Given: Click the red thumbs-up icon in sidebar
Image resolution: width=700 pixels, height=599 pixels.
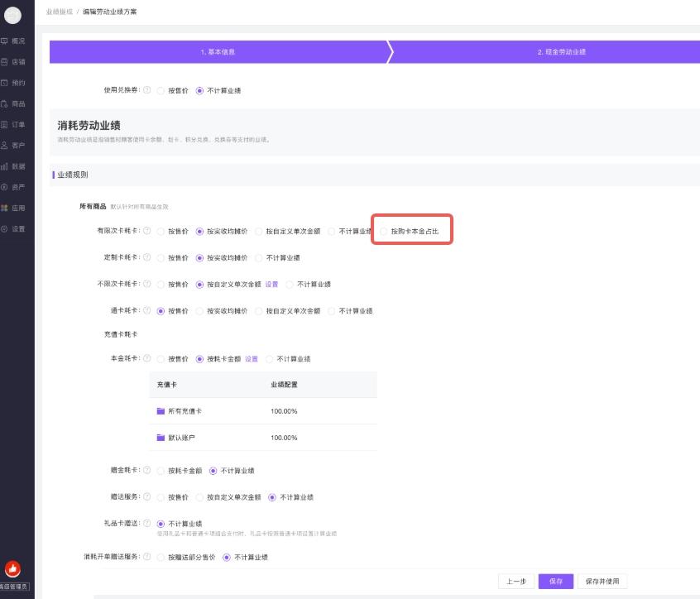Looking at the screenshot, I should click(x=12, y=568).
